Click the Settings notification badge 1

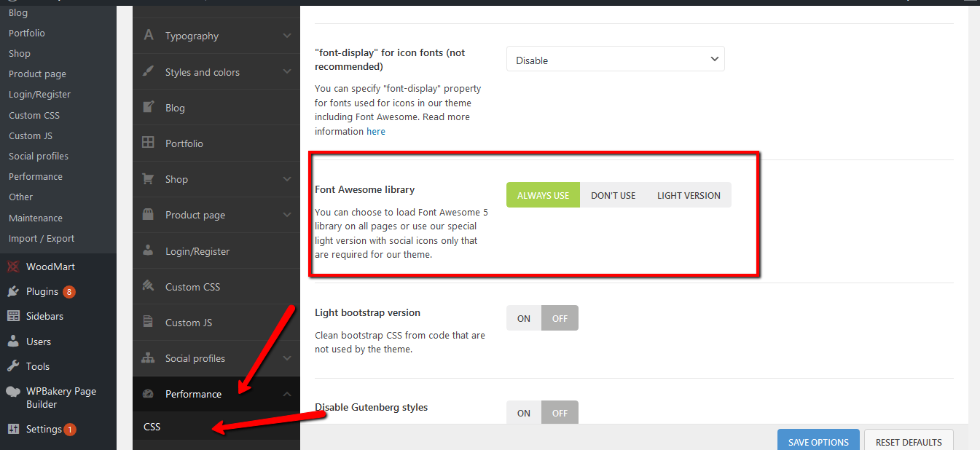click(70, 430)
